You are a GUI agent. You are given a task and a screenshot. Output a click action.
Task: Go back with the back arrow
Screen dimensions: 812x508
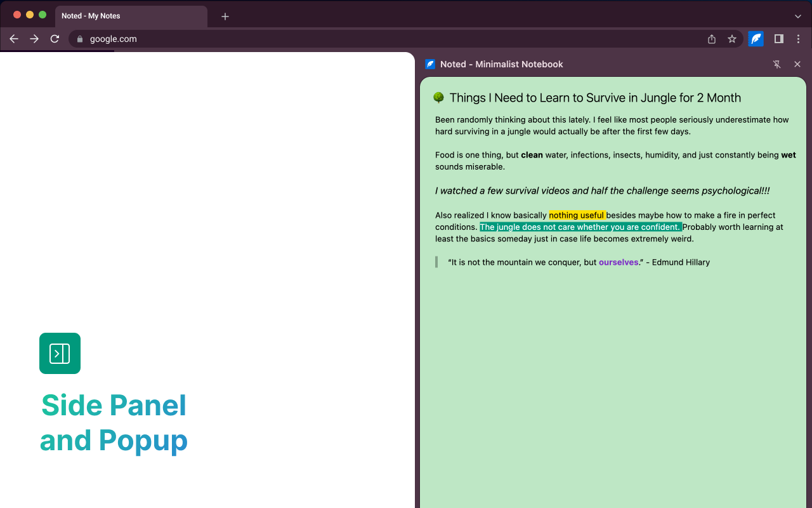pos(14,39)
